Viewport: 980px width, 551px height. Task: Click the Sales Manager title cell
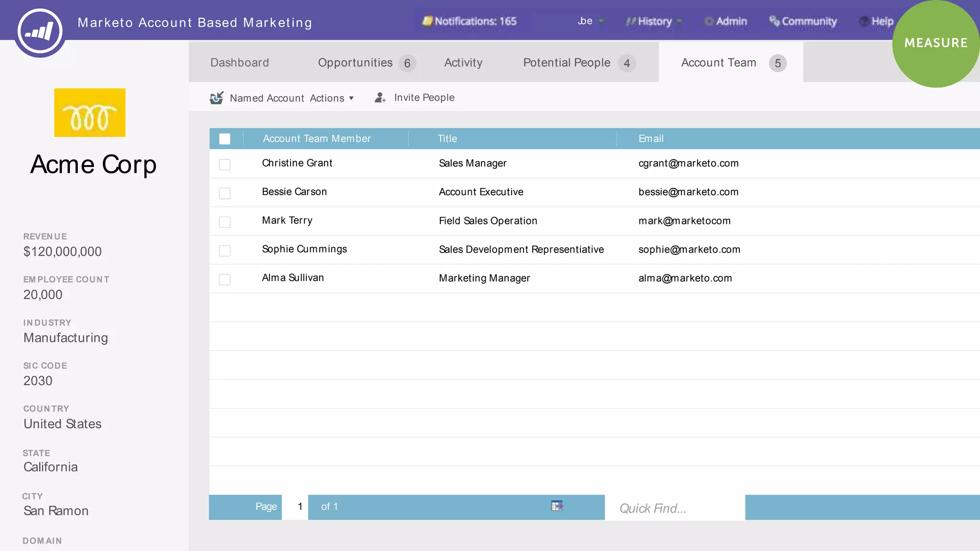coord(473,163)
